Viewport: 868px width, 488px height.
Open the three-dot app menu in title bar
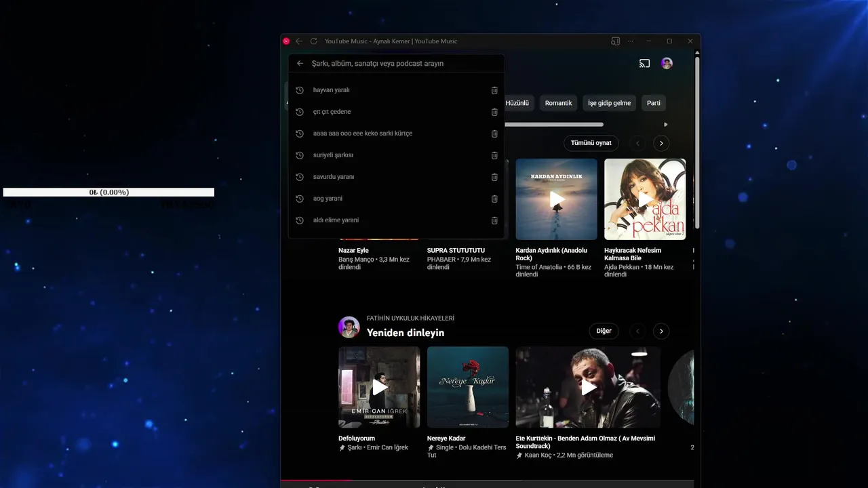[631, 41]
